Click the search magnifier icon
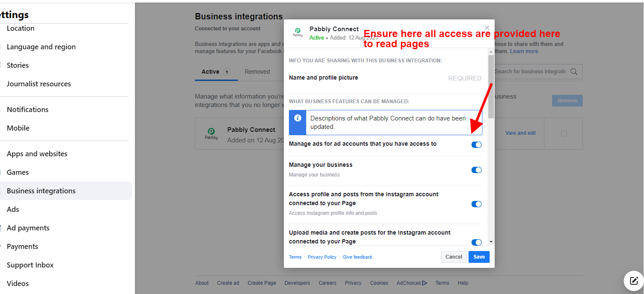This screenshot has width=644, height=294. [574, 72]
